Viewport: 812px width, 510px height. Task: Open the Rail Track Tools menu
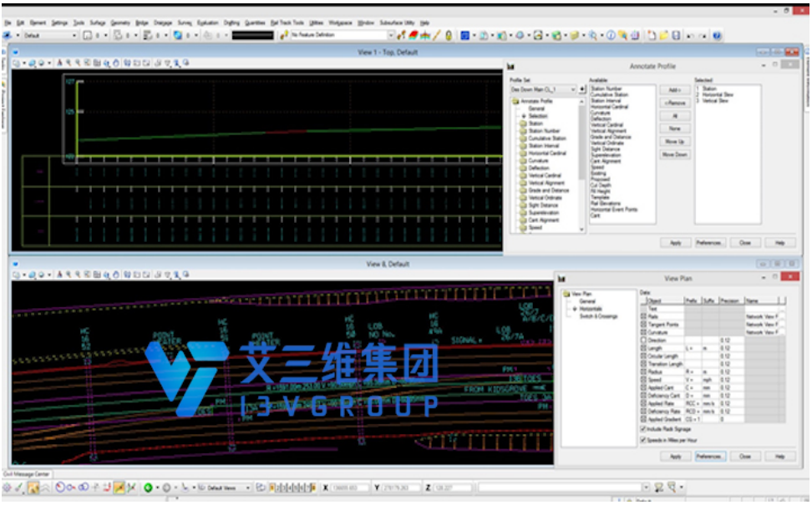coord(287,23)
